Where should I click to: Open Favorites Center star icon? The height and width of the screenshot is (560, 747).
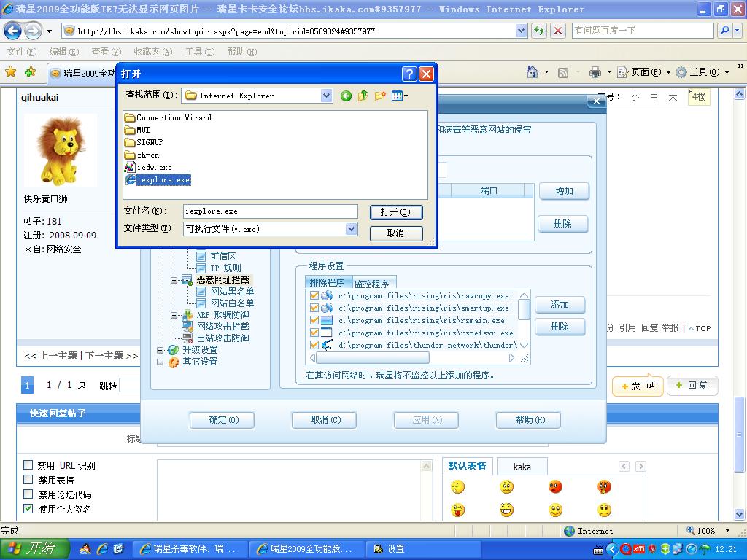[x=10, y=72]
